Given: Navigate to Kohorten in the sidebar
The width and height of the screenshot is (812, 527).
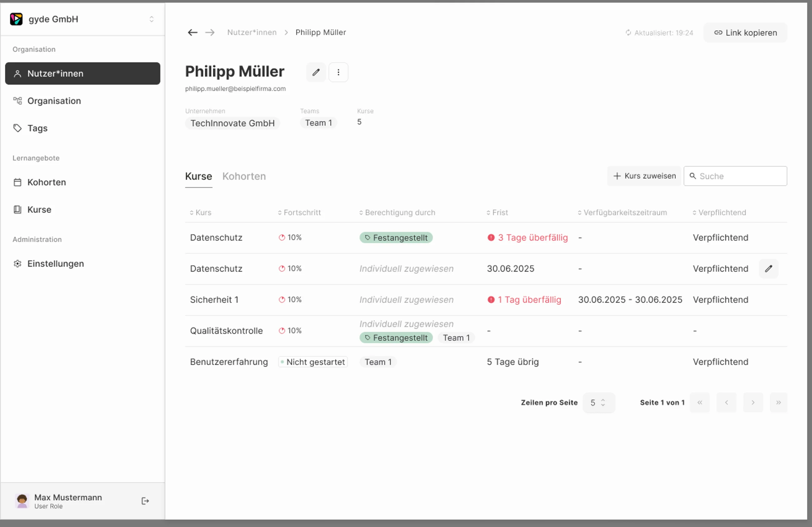Looking at the screenshot, I should tap(82, 182).
